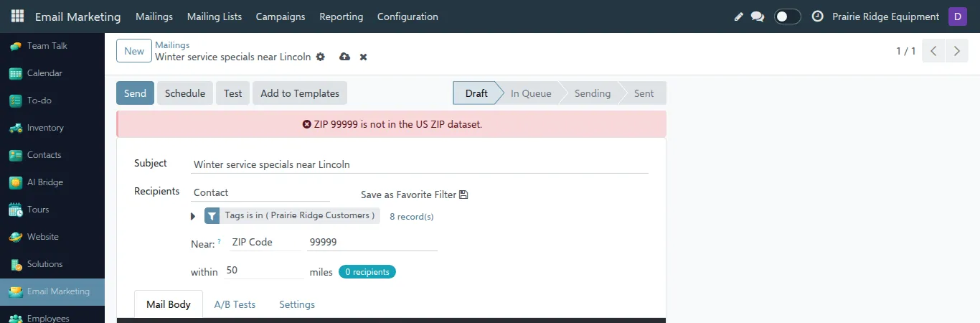Switch to the Settings tab
980x323 pixels.
[297, 304]
